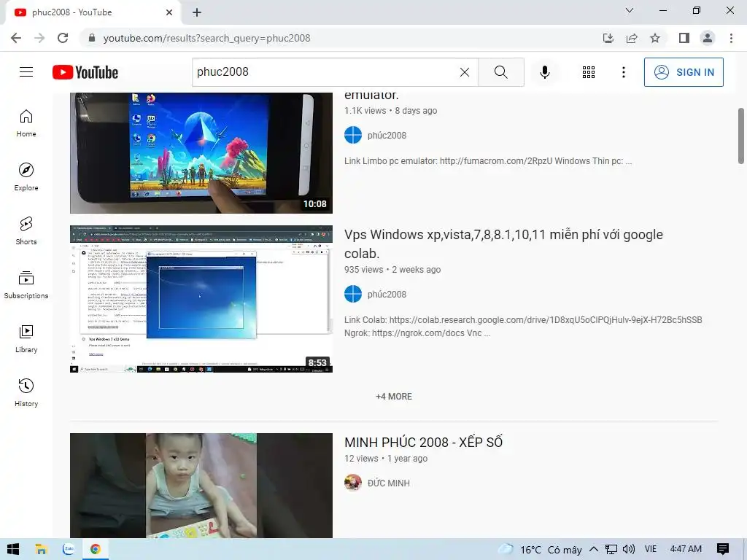Click the share page icon
Screen dimensions: 747x560
point(632,38)
